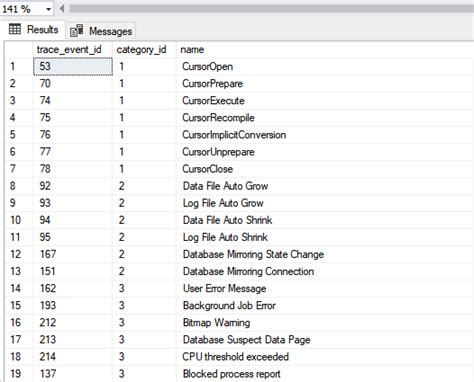Click the CursorOpen name cell

(x=325, y=66)
